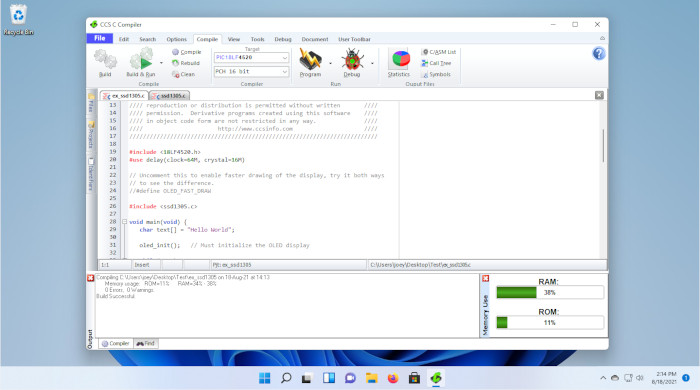Close the Output pane
Viewport: 700px width, 390px height.
[91, 278]
